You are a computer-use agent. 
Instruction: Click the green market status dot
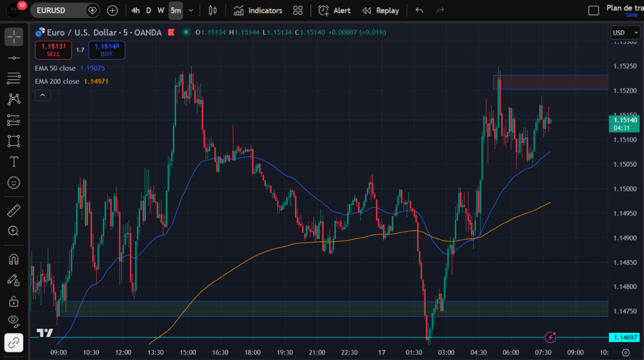click(186, 32)
